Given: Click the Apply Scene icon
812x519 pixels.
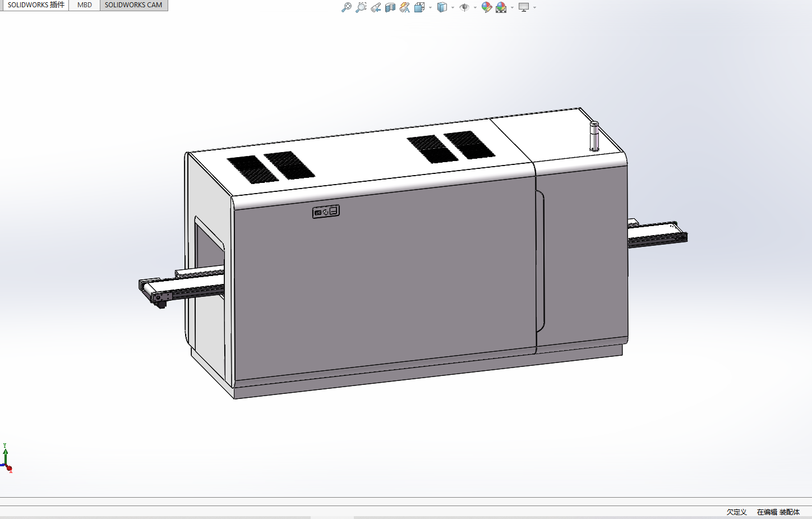Looking at the screenshot, I should [501, 7].
